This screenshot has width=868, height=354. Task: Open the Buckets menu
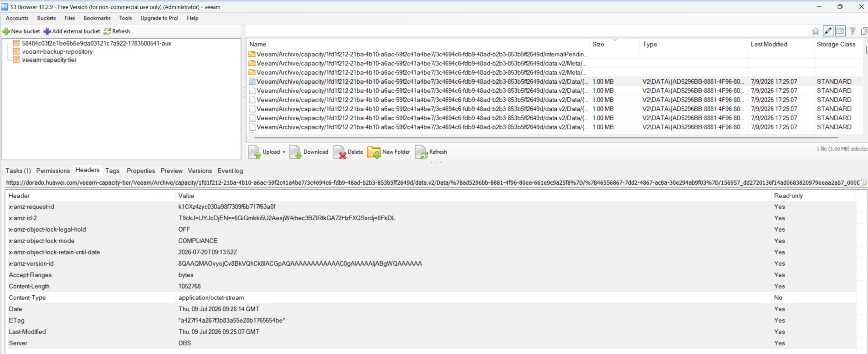click(x=46, y=18)
